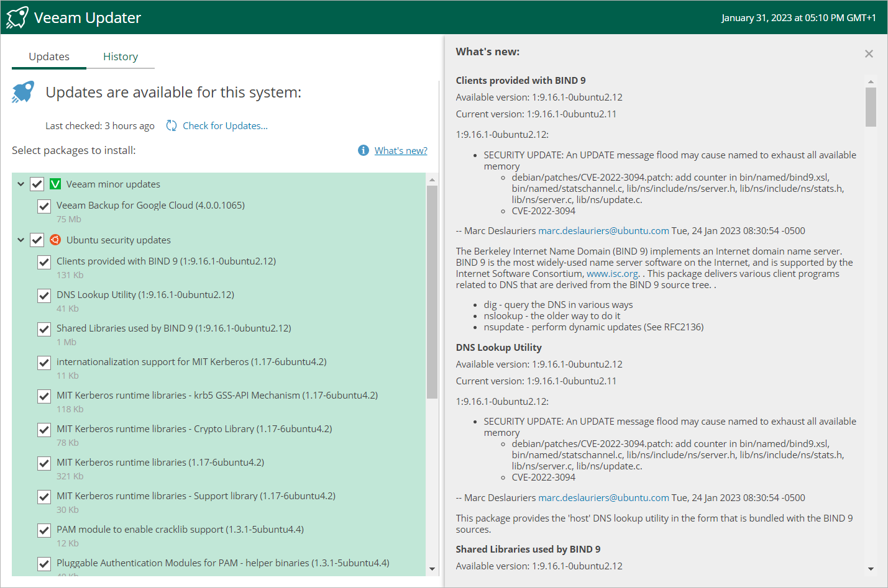Click the Veeam Backup for Google Cloud (4.0.0.1065) row
The height and width of the screenshot is (588, 888).
pyautogui.click(x=219, y=212)
